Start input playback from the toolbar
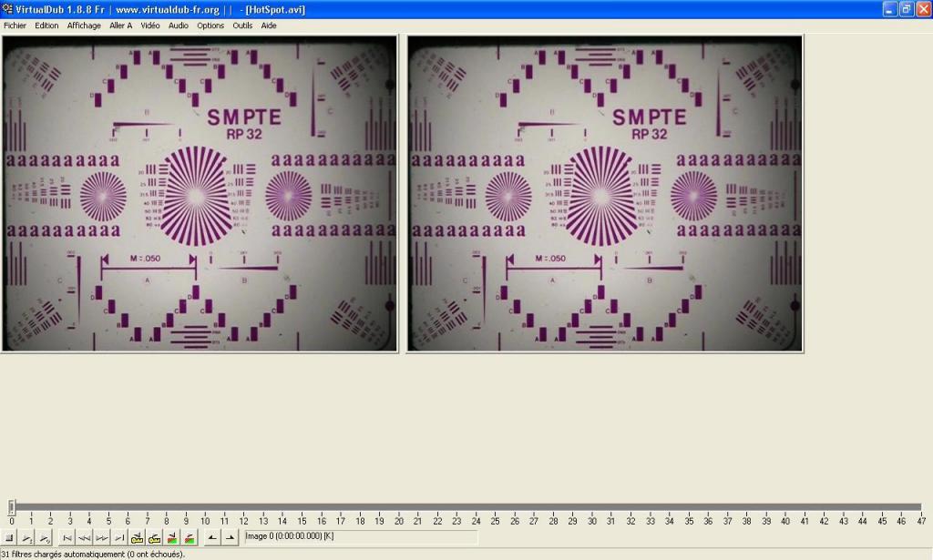Image resolution: width=933 pixels, height=560 pixels. (x=26, y=538)
